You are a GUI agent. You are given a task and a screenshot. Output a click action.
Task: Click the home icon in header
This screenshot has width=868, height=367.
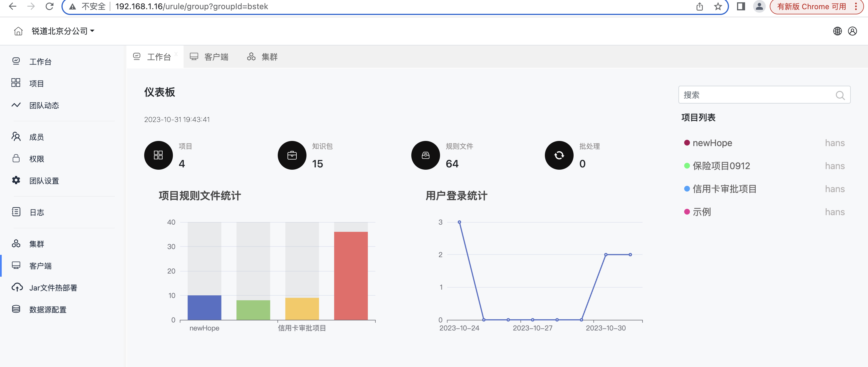[x=18, y=31]
